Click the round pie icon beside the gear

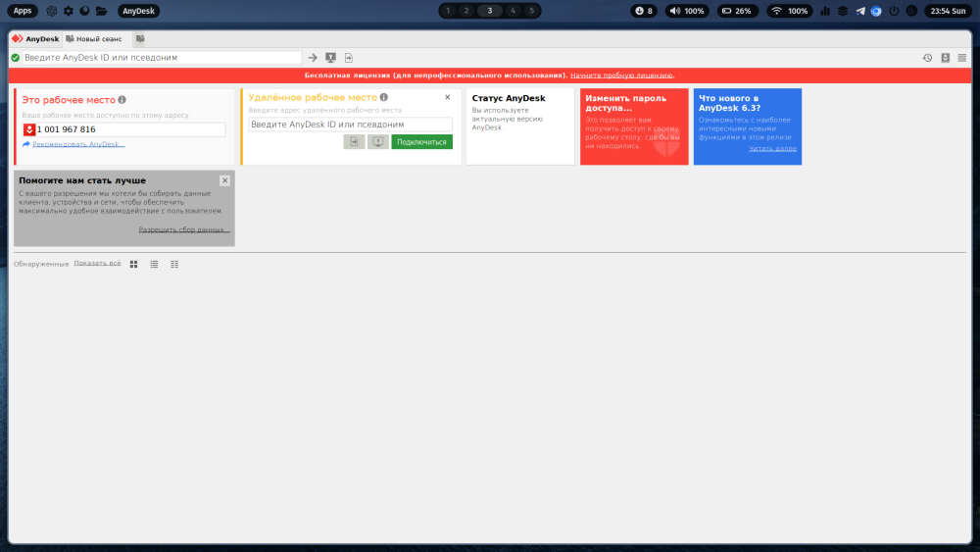(x=84, y=11)
